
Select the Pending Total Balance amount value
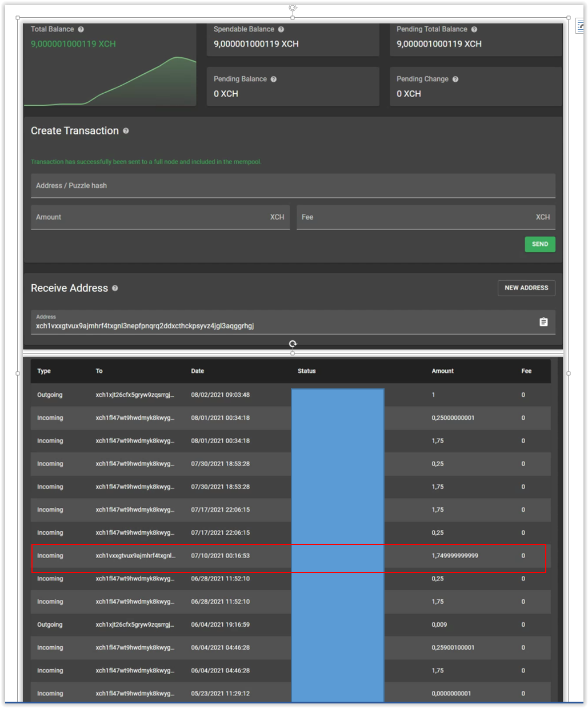[x=439, y=44]
